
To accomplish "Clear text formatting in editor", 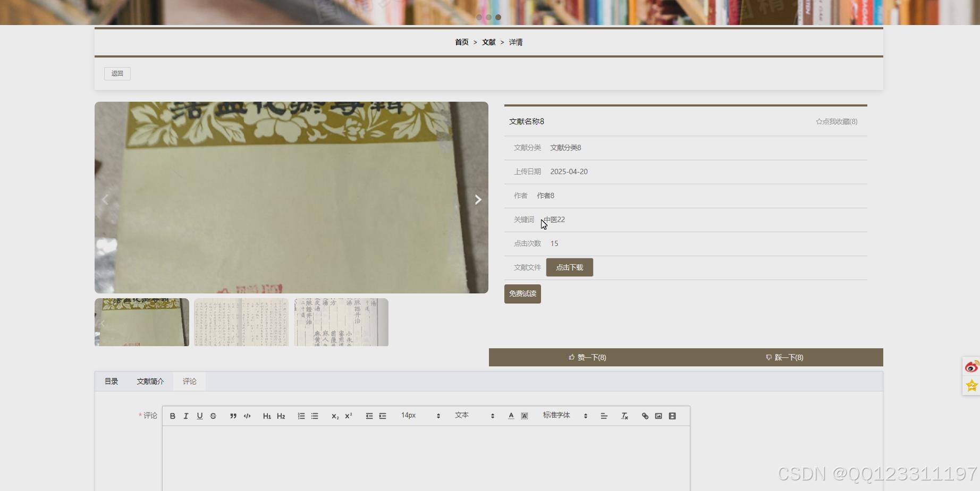I will click(624, 416).
